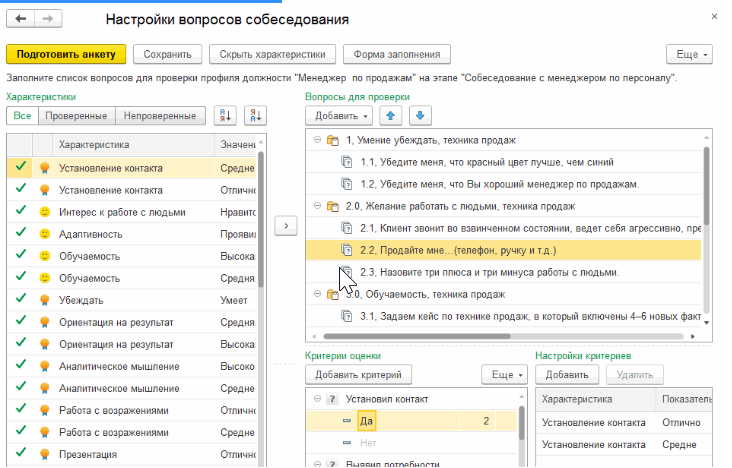Click the Сохранить button
This screenshot has height=468, width=732.
[168, 54]
